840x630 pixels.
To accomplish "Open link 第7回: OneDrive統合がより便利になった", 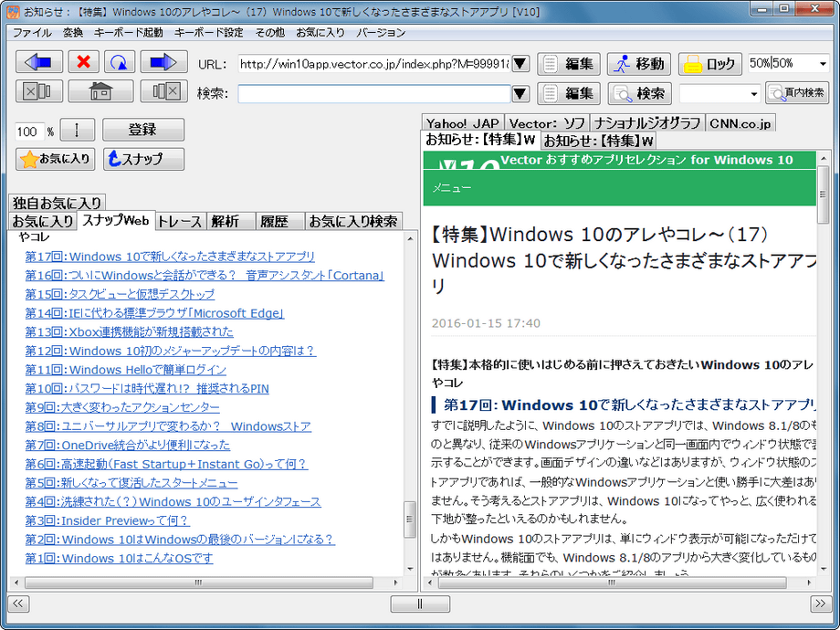I will pyautogui.click(x=128, y=445).
